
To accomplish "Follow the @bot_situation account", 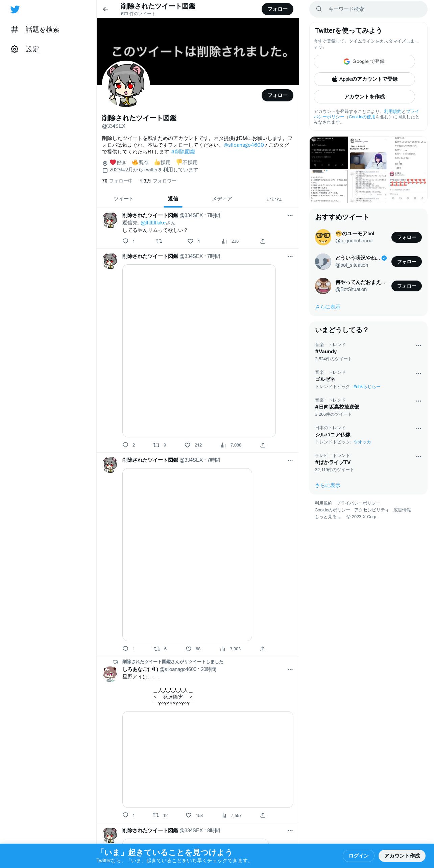I will tap(406, 262).
